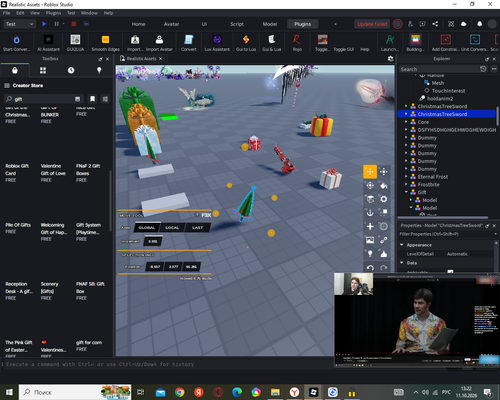
Task: Open the Avatar ribbon tab
Action: click(171, 24)
